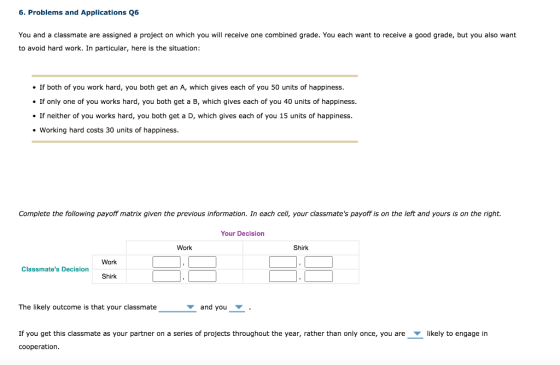
Task: Click the 'Your Decision' label
Action: [x=242, y=234]
